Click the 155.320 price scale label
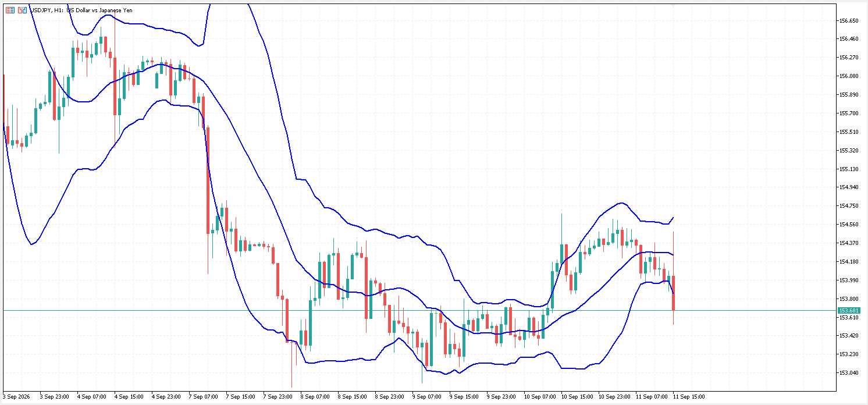 pos(849,151)
